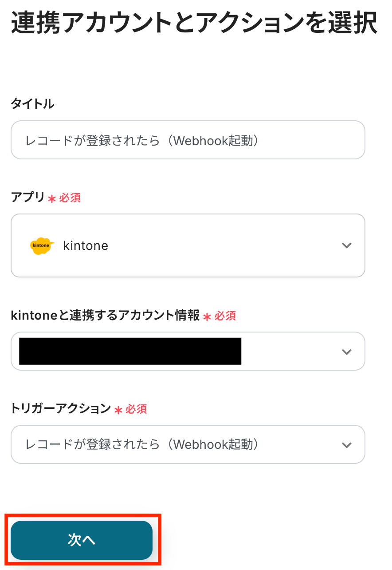392x570 pixels.
Task: Click the 連携アカウントとアクションを選択 heading
Action: click(x=194, y=23)
